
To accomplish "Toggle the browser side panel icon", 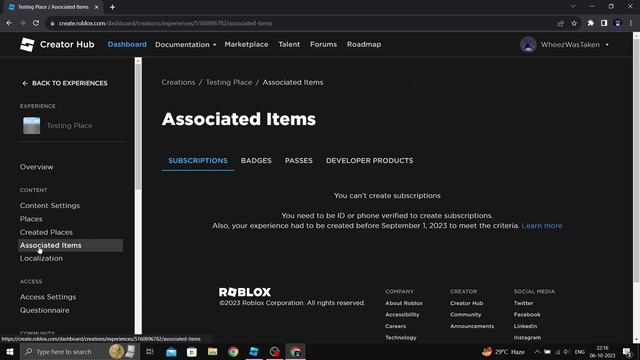I will click(604, 23).
